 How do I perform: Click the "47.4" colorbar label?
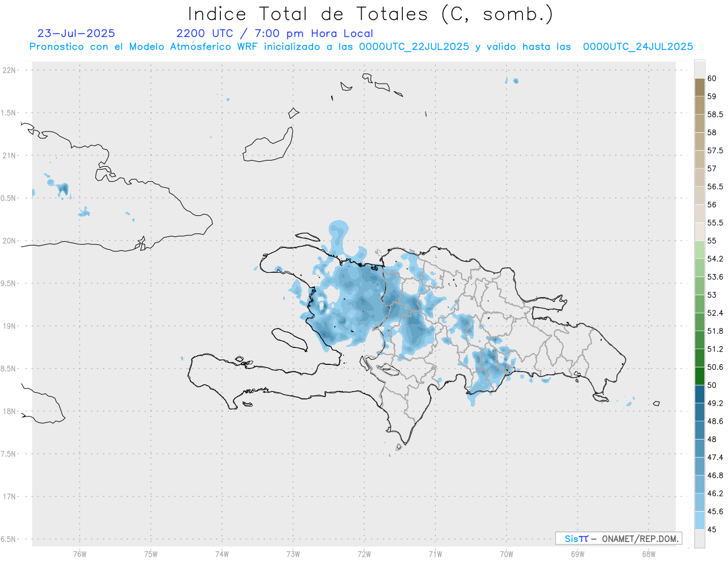pyautogui.click(x=715, y=457)
